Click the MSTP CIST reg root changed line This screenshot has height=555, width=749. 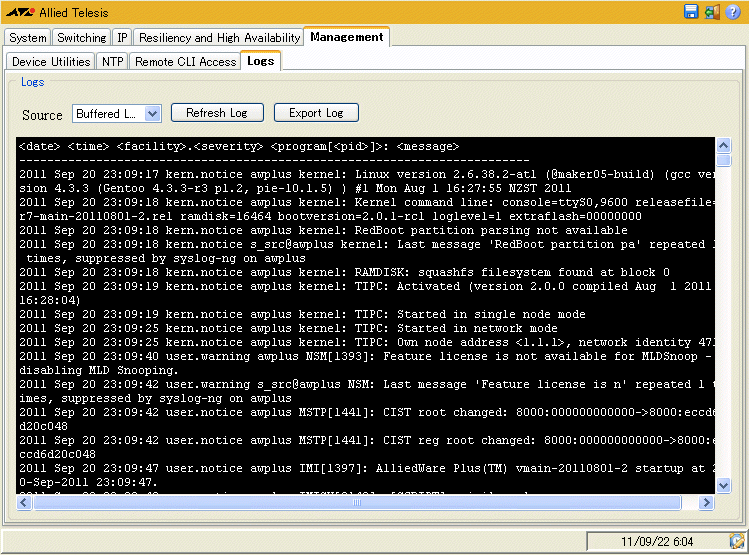click(366, 447)
